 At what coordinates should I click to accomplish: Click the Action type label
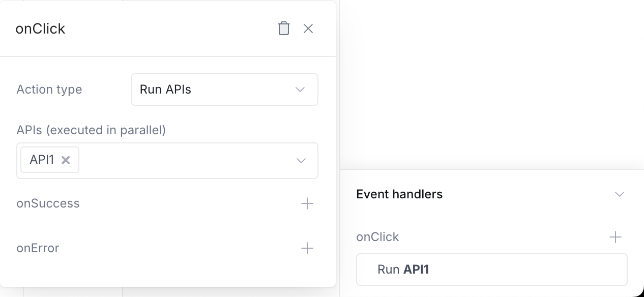pos(49,90)
